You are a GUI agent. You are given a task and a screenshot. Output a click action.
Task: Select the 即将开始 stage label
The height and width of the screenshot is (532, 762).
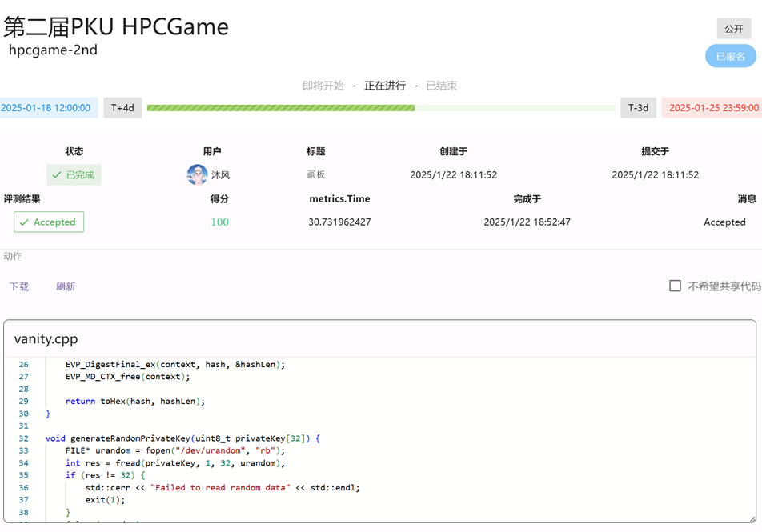pyautogui.click(x=323, y=86)
